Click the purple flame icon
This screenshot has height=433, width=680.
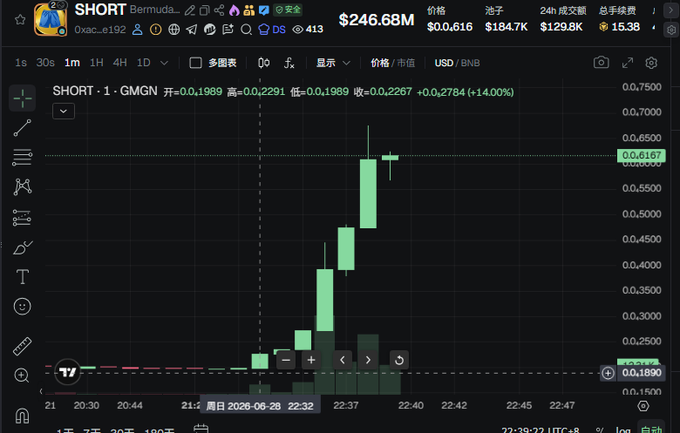pos(234,10)
